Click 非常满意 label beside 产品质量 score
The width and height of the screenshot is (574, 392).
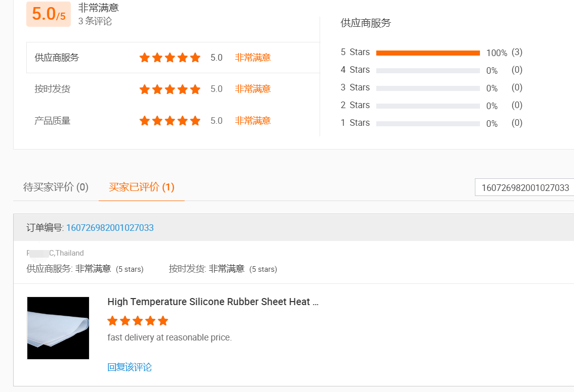[x=253, y=121]
